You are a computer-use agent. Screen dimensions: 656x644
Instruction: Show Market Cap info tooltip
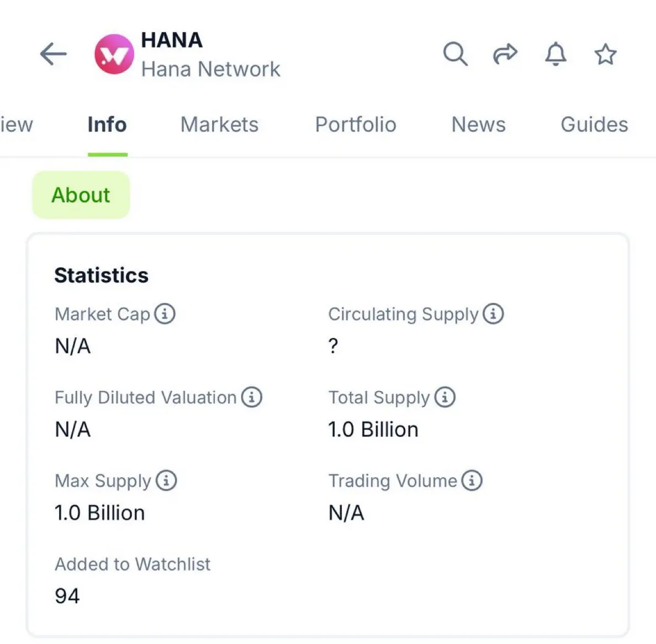165,313
